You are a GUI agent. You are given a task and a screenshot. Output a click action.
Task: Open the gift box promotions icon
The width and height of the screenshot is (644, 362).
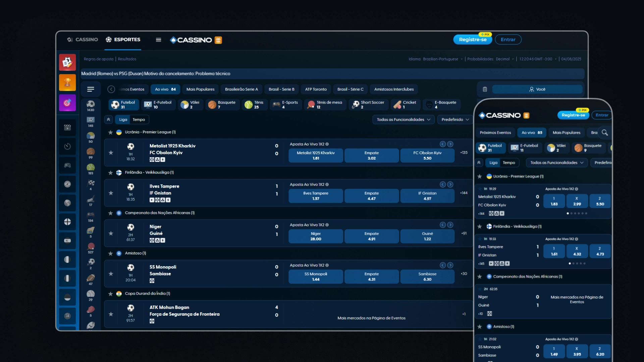coord(218,40)
